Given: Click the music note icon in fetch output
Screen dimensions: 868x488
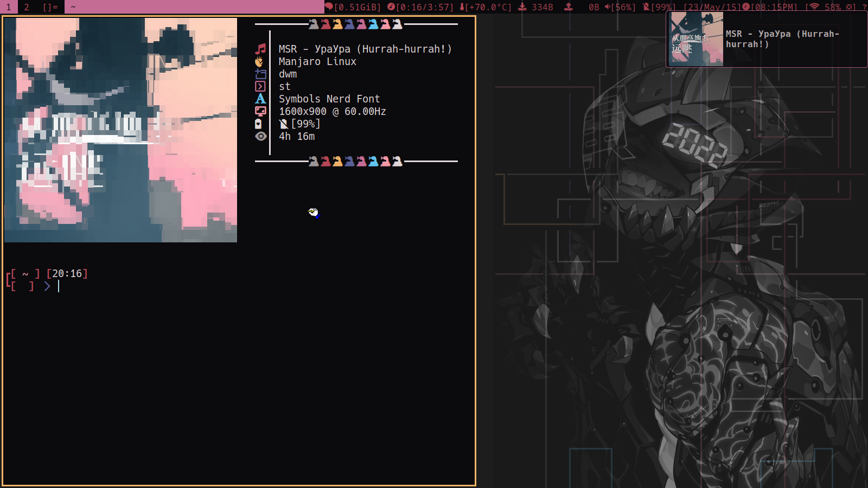Looking at the screenshot, I should [260, 49].
